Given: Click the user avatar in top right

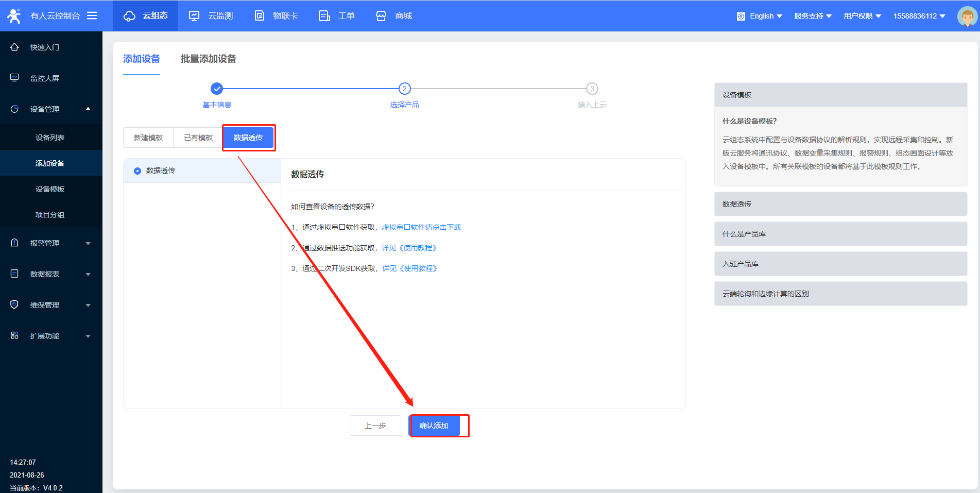Looking at the screenshot, I should pyautogui.click(x=967, y=16).
